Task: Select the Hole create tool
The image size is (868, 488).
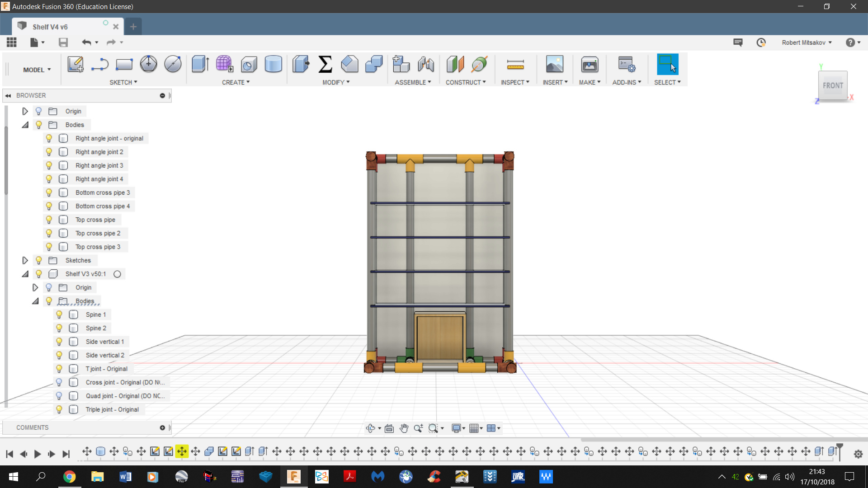Action: coord(249,64)
